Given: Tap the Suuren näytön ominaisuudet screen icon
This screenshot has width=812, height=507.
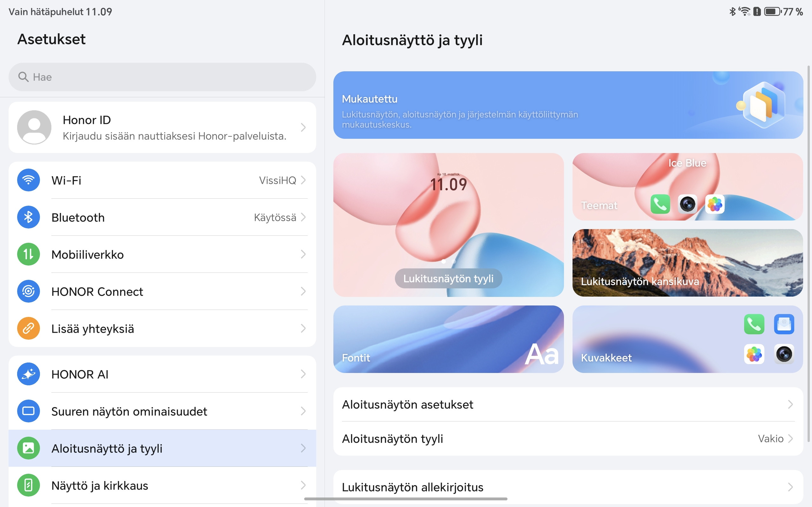Looking at the screenshot, I should (29, 411).
